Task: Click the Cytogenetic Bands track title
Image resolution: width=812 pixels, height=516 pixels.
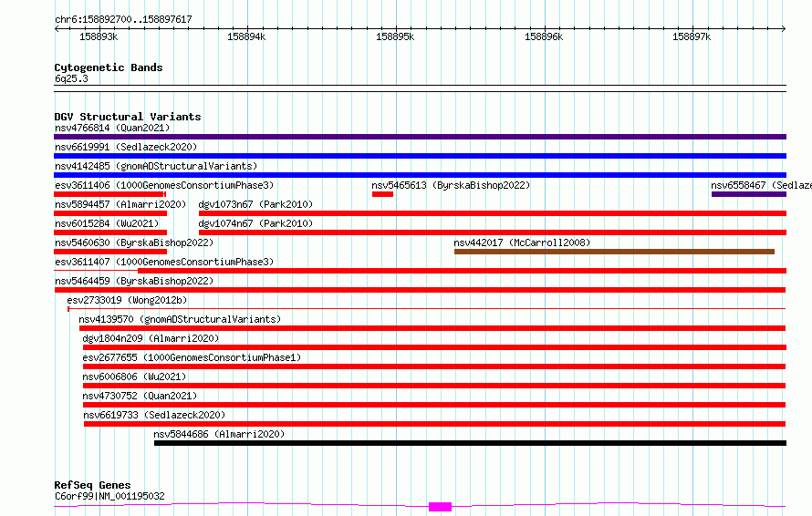Action: pos(109,67)
